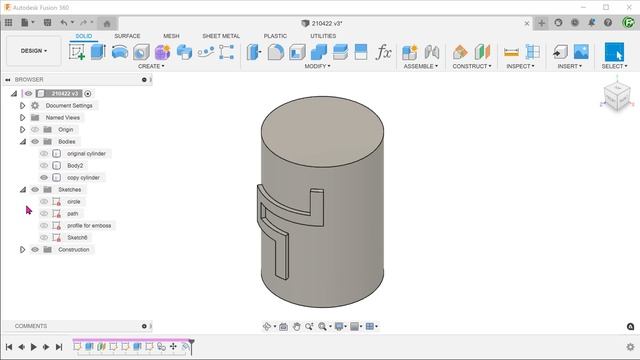Screen dimensions: 640x360
Task: Select the Midplane construct tool
Action: 482,52
